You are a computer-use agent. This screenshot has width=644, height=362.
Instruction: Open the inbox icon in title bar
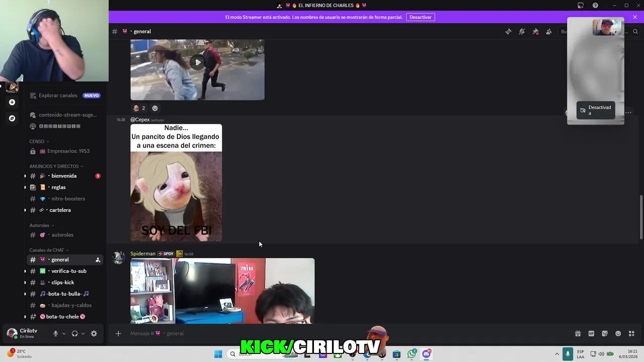[581, 6]
